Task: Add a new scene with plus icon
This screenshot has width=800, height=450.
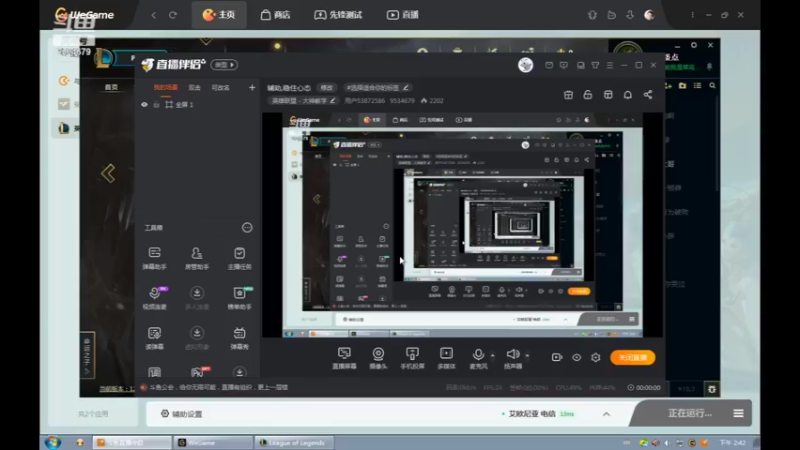Action: coord(252,88)
